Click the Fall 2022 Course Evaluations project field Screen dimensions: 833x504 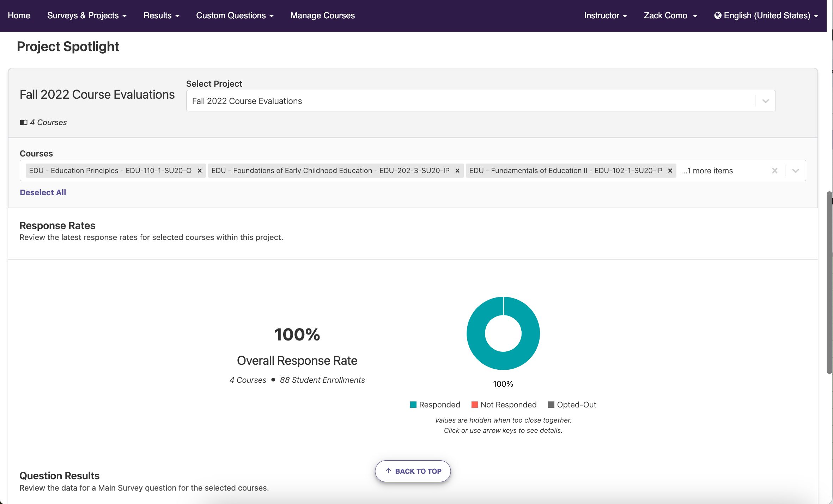pyautogui.click(x=481, y=101)
